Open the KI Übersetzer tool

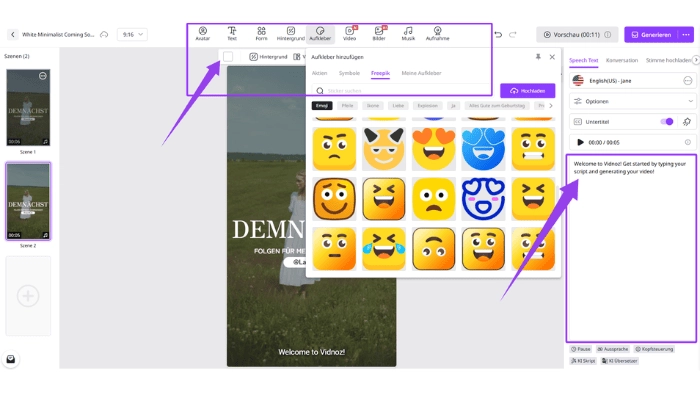(x=620, y=361)
